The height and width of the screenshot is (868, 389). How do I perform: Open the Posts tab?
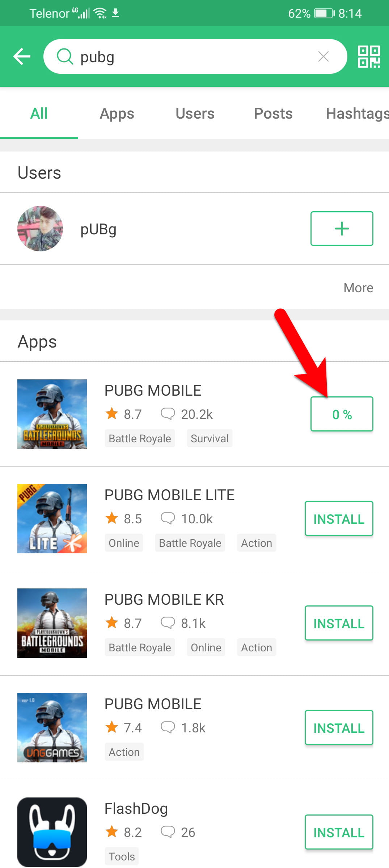tap(273, 114)
